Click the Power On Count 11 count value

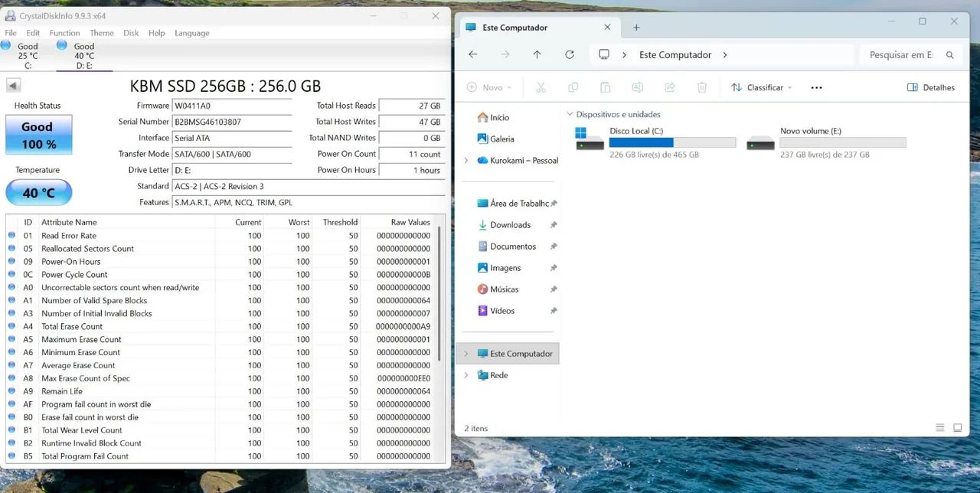click(x=412, y=154)
